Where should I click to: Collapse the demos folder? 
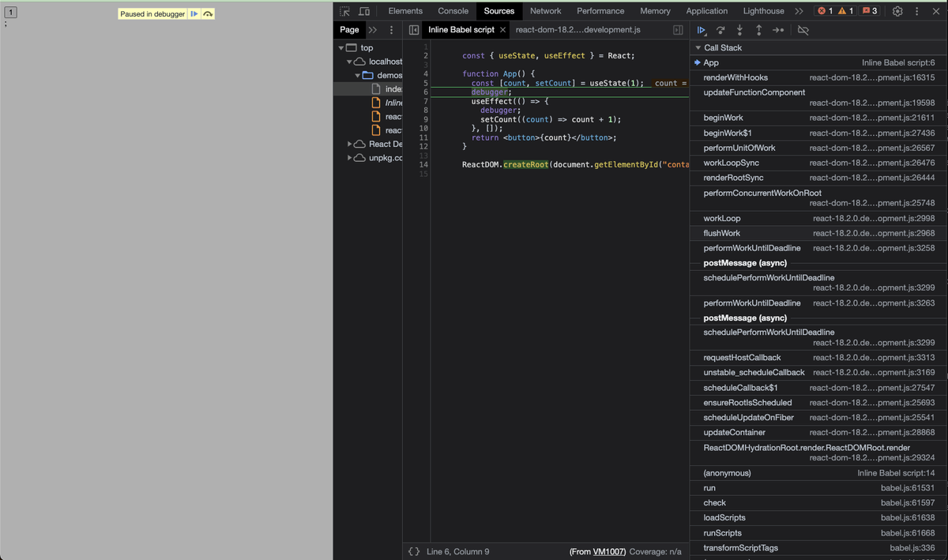coord(357,75)
